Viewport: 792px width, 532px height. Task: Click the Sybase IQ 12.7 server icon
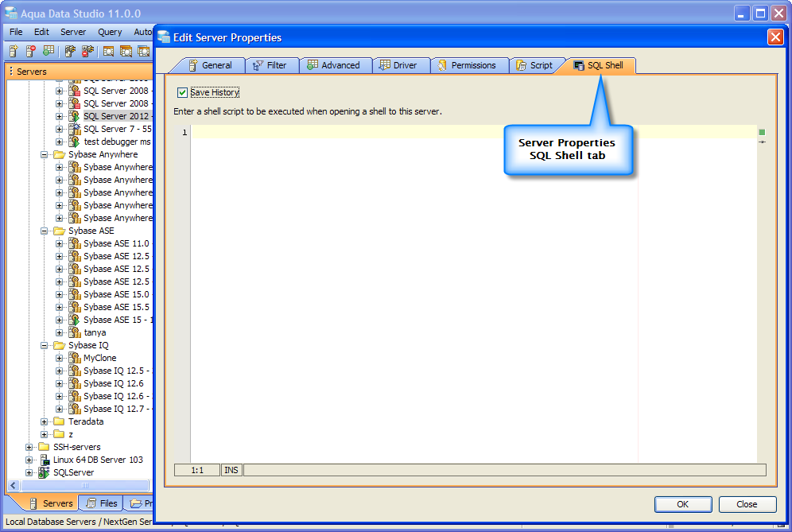pyautogui.click(x=75, y=409)
